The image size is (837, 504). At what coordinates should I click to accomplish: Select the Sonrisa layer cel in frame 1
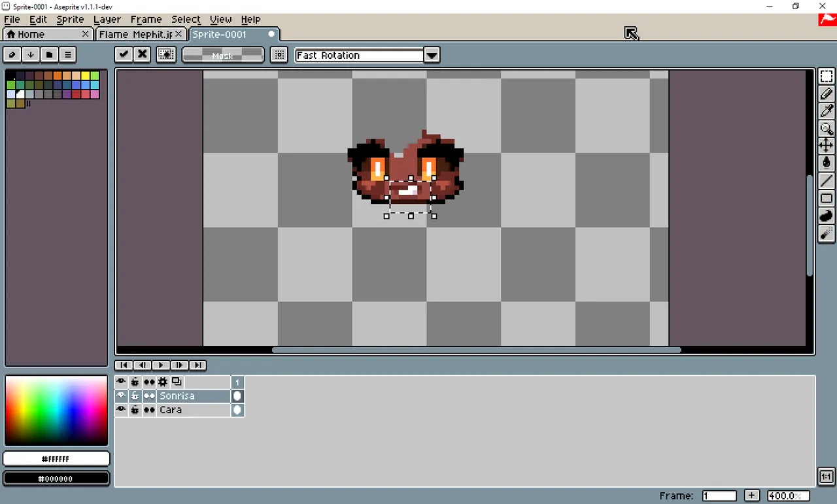coord(237,396)
